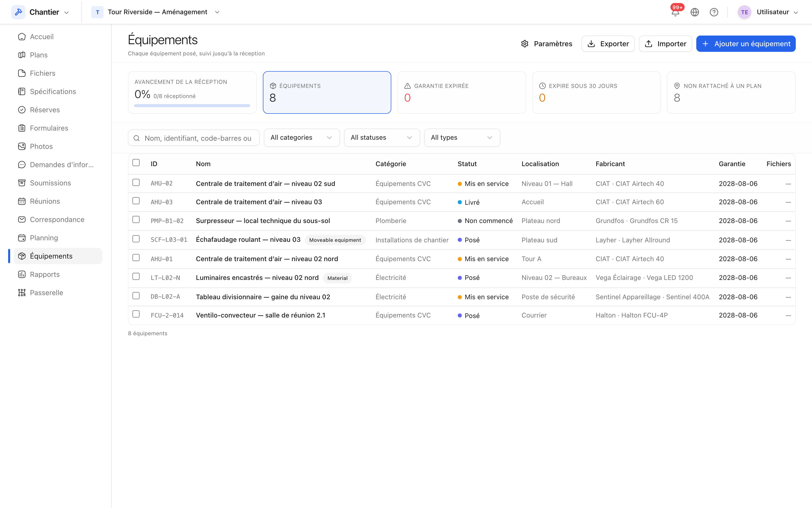Viewport: 812px width, 508px height.
Task: Click the Importer button
Action: click(x=665, y=44)
